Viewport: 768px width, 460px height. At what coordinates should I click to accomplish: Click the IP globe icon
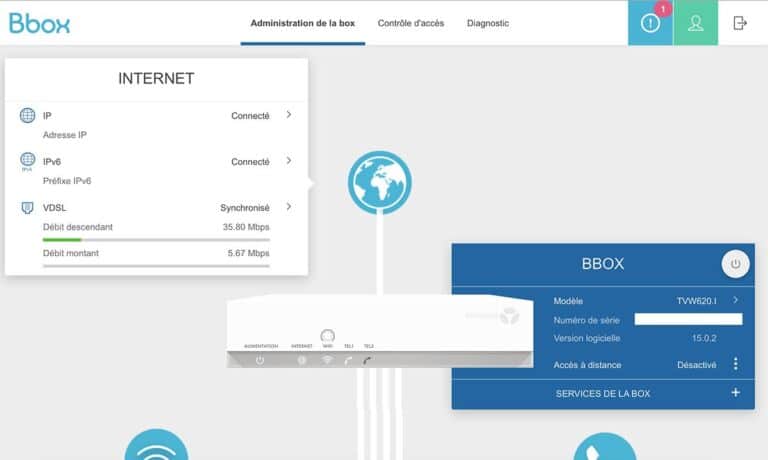27,115
